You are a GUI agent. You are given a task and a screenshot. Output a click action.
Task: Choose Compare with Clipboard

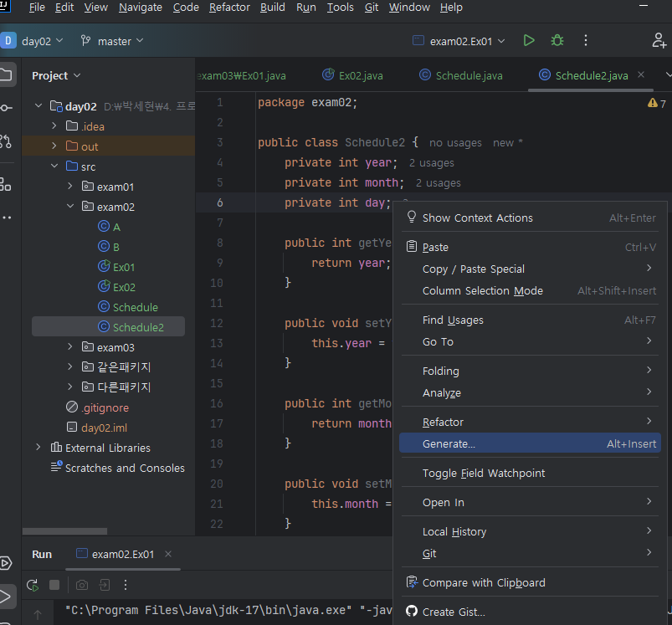(530, 582)
